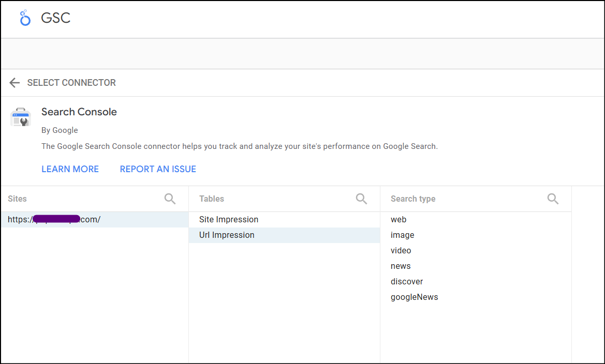Follow the Report an Issue link
Image resolution: width=605 pixels, height=364 pixels.
[x=158, y=169]
